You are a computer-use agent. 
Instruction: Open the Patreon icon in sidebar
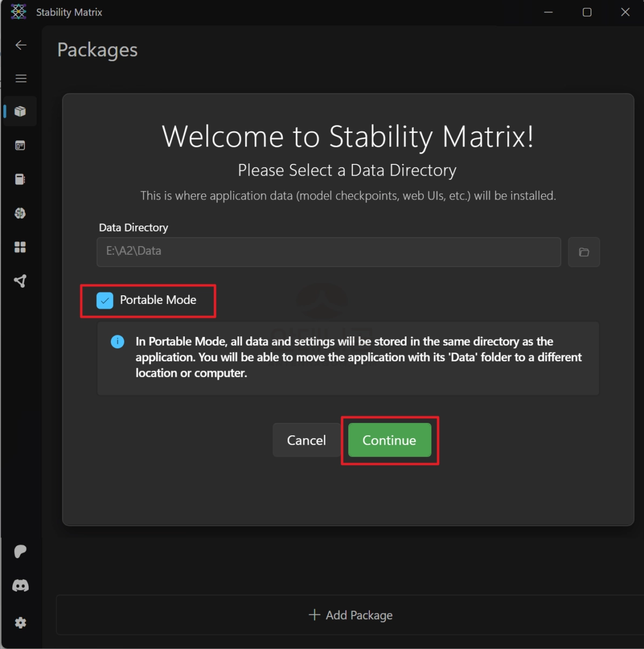pos(20,552)
